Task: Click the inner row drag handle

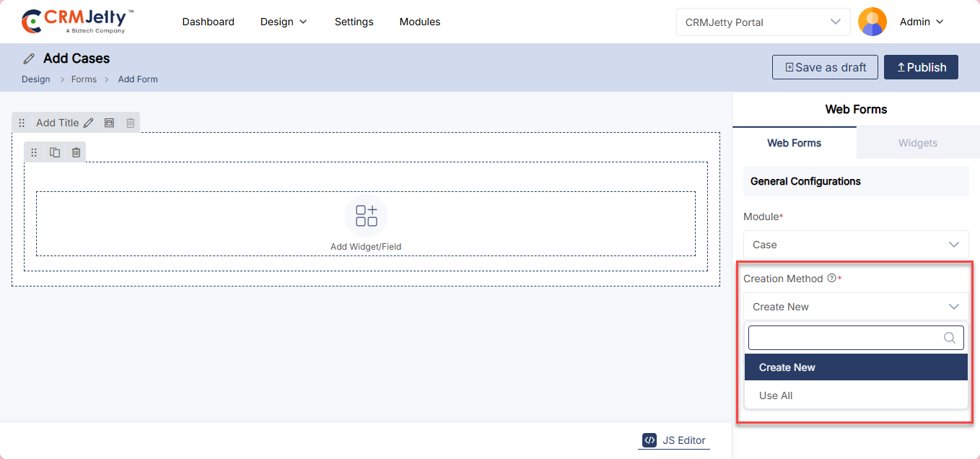Action: pos(34,152)
